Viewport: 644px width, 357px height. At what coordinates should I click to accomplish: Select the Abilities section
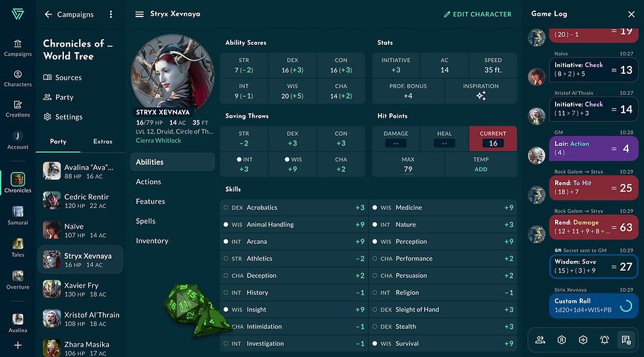click(173, 162)
